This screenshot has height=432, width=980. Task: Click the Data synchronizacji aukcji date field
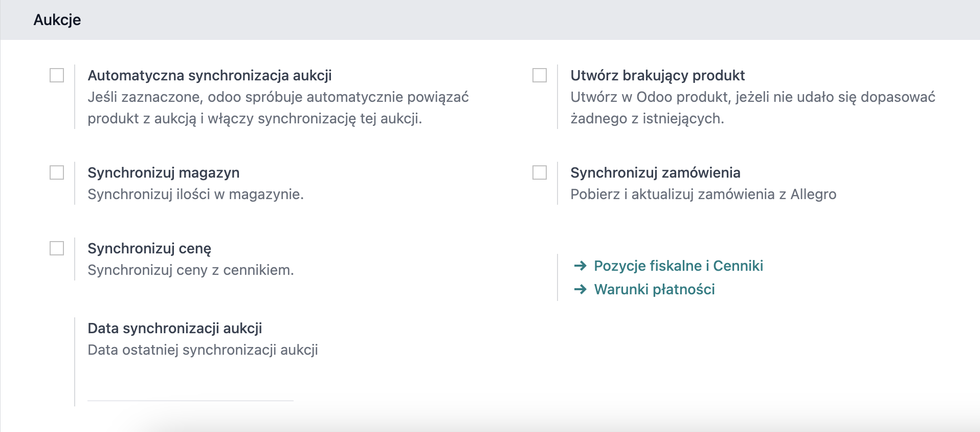(190, 389)
